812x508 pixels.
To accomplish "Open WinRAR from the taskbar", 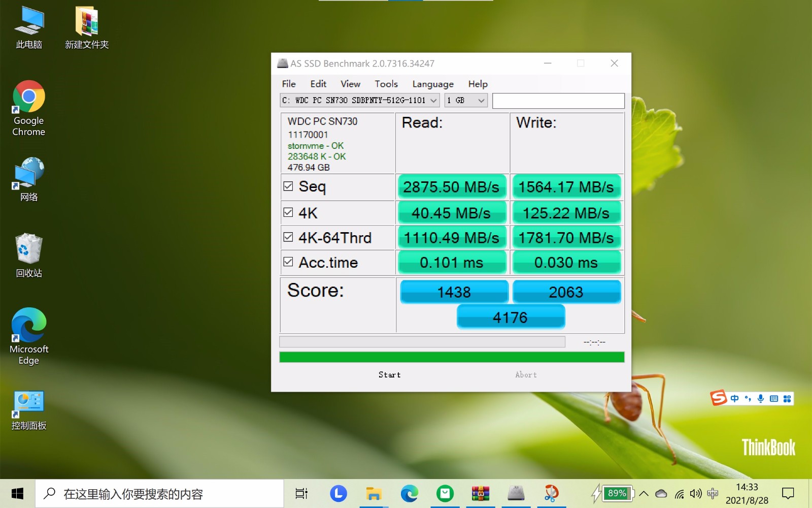I will 481,493.
